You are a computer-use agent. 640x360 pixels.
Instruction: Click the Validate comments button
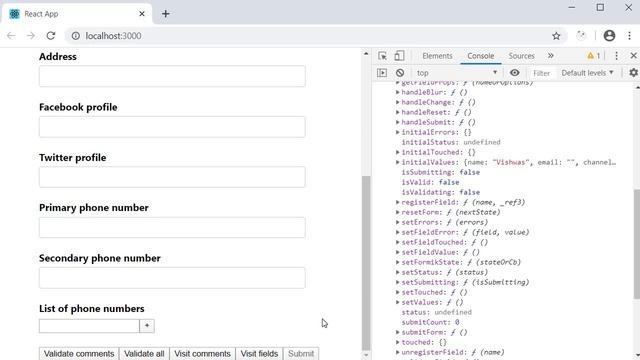pos(79,353)
